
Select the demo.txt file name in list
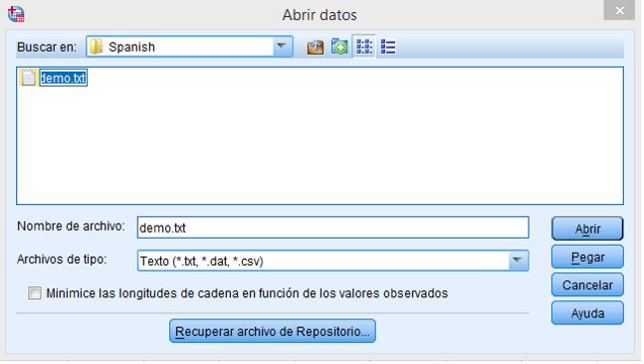pyautogui.click(x=64, y=78)
